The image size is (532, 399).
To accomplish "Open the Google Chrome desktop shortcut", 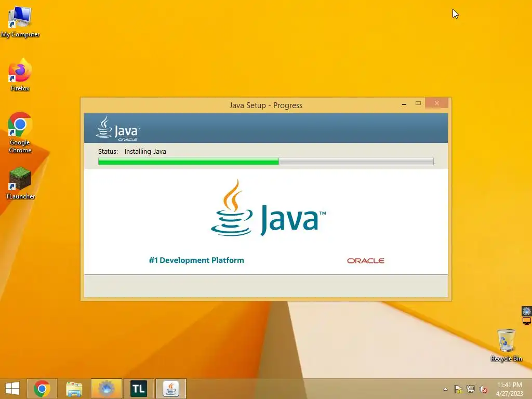I will tap(20, 132).
